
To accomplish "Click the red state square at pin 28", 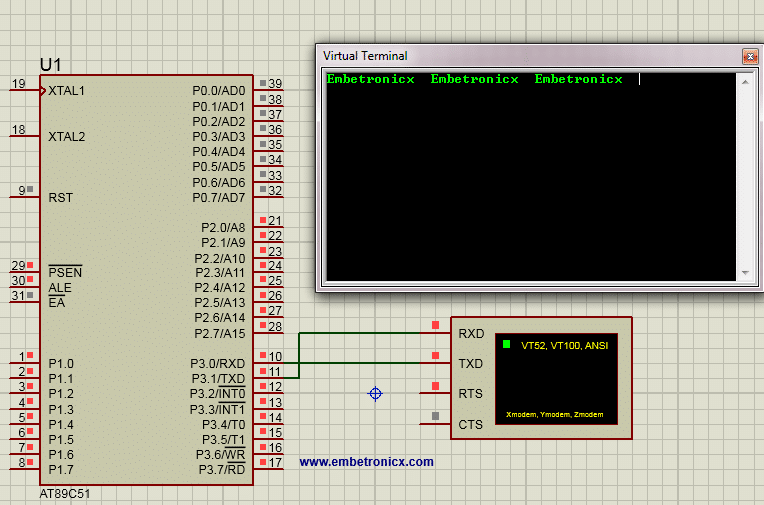I will (263, 325).
